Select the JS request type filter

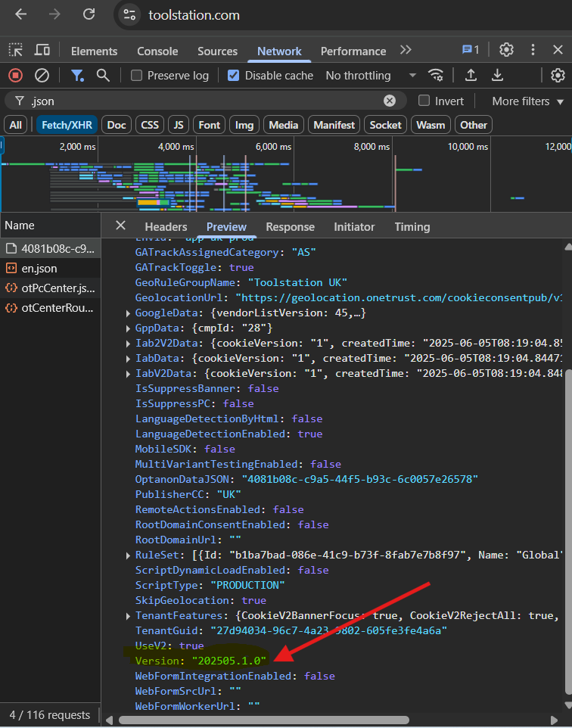(x=177, y=125)
